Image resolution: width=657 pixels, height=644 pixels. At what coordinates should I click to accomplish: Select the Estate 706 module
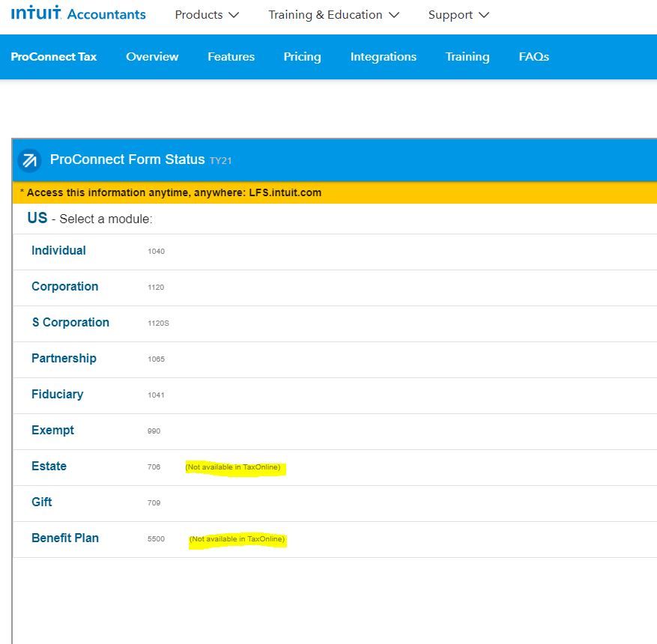[x=49, y=467]
